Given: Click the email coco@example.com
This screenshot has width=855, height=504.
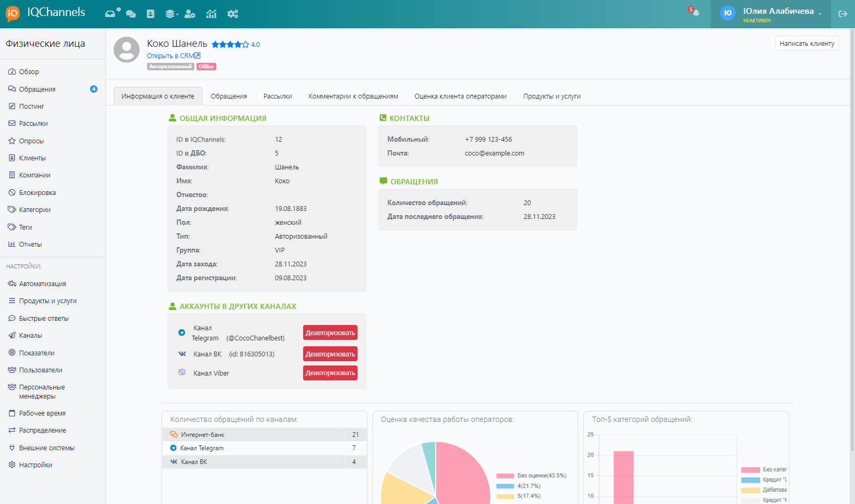Looking at the screenshot, I should (494, 153).
